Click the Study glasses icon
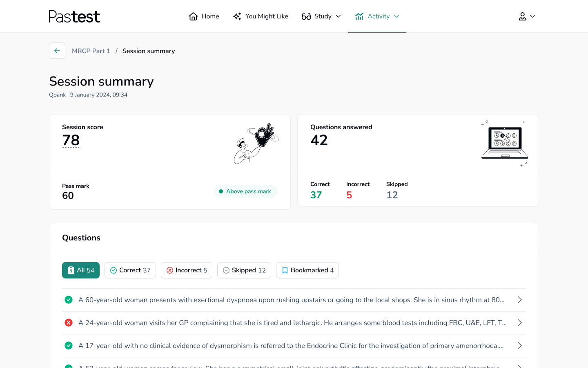 (306, 16)
